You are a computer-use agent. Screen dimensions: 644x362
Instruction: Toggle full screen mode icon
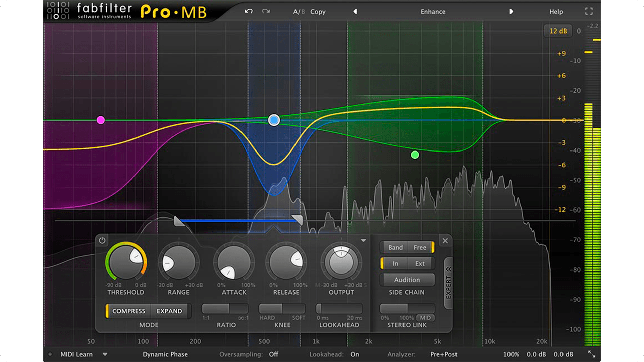[x=589, y=11]
